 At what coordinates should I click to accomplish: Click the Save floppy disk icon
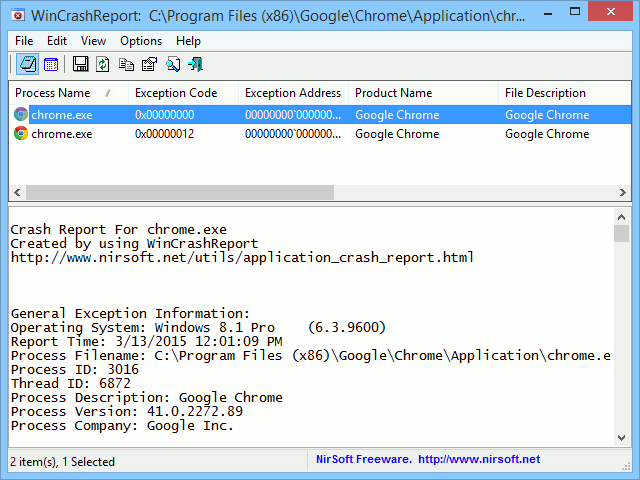pyautogui.click(x=80, y=64)
